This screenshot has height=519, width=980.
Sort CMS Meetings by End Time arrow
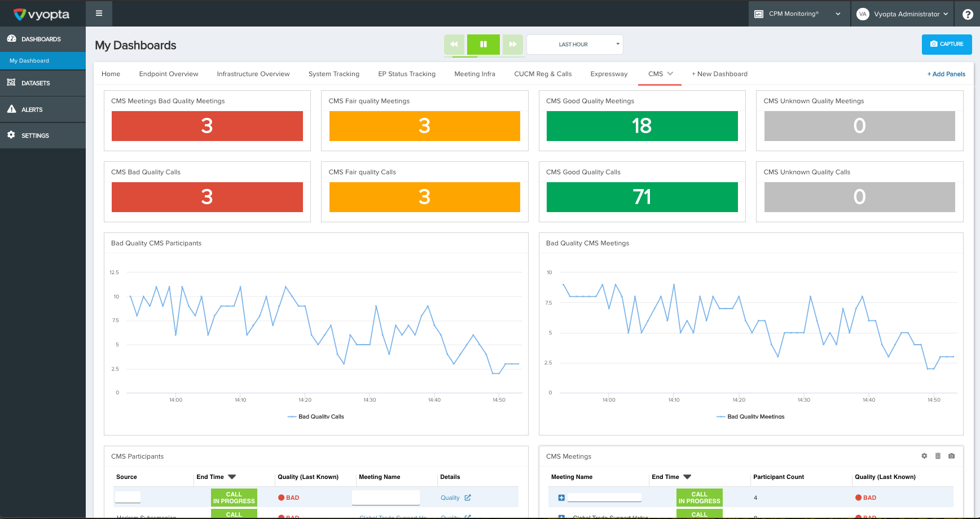[x=687, y=477]
